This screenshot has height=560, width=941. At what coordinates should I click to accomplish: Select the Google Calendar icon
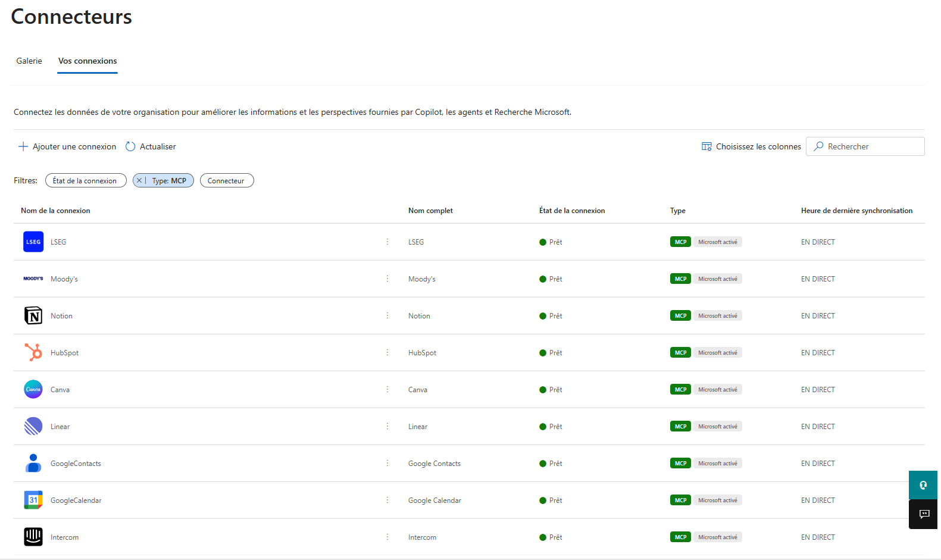coord(33,500)
